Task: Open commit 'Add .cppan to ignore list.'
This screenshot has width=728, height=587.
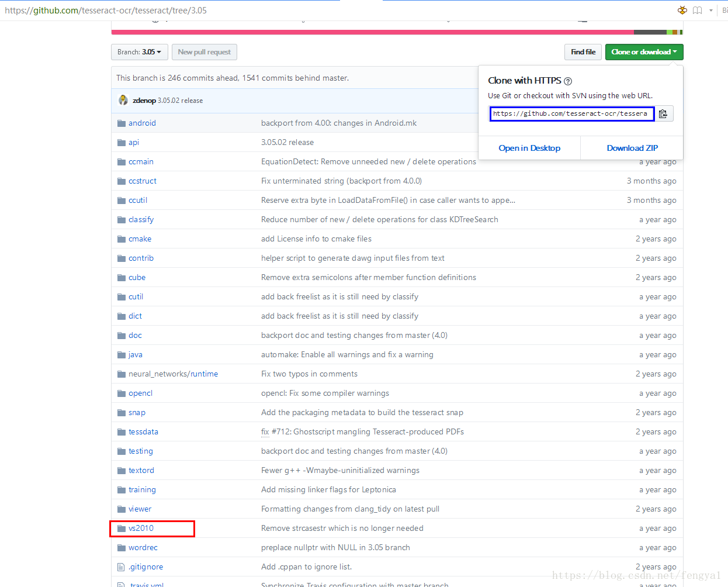Action: [306, 567]
